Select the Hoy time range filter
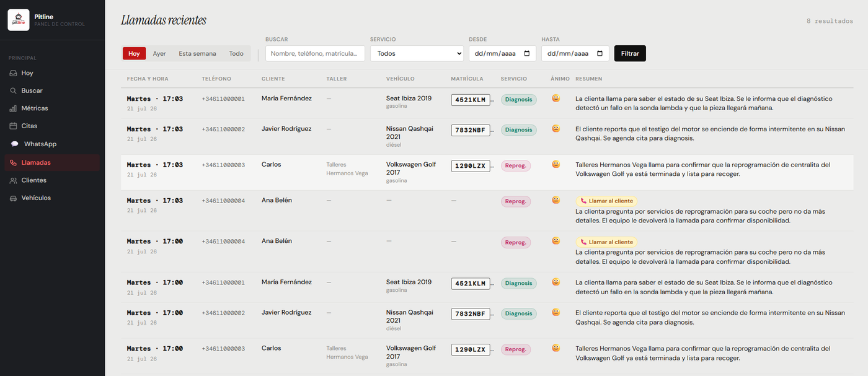 click(x=134, y=53)
